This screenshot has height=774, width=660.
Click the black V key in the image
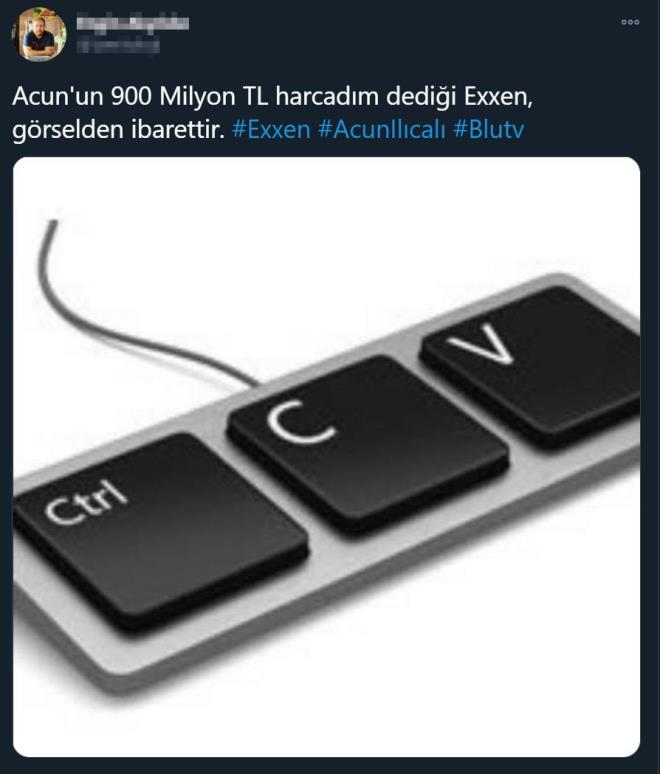533,365
